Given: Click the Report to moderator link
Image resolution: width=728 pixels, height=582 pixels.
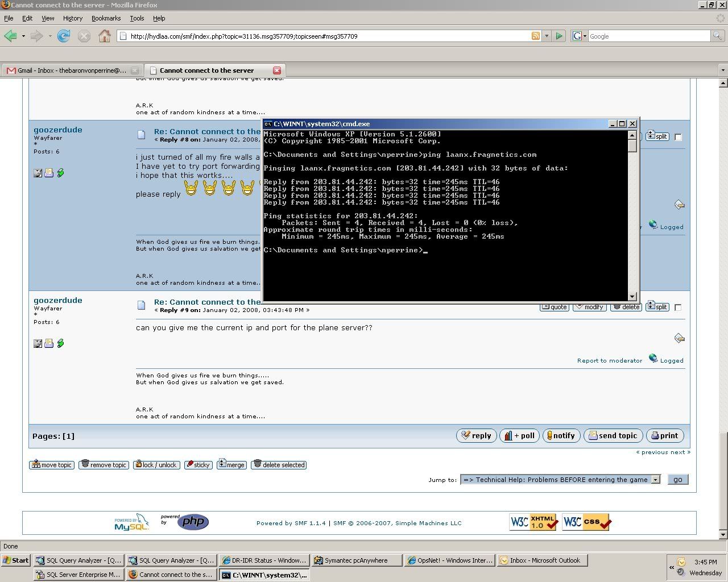Looking at the screenshot, I should (609, 360).
